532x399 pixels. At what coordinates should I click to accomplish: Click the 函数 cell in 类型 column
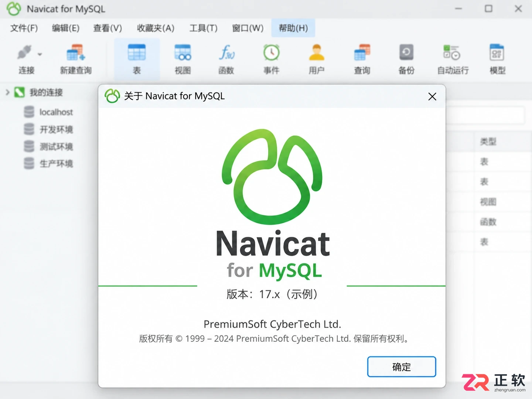488,222
